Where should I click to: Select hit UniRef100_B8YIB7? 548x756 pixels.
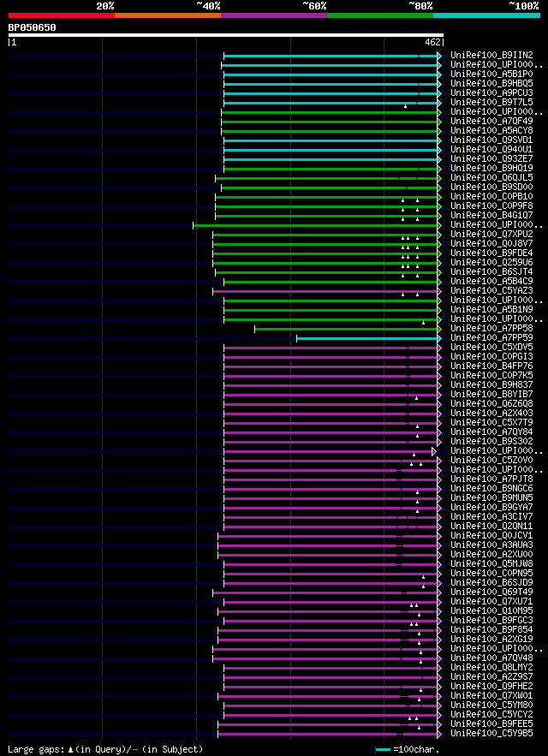491,395
